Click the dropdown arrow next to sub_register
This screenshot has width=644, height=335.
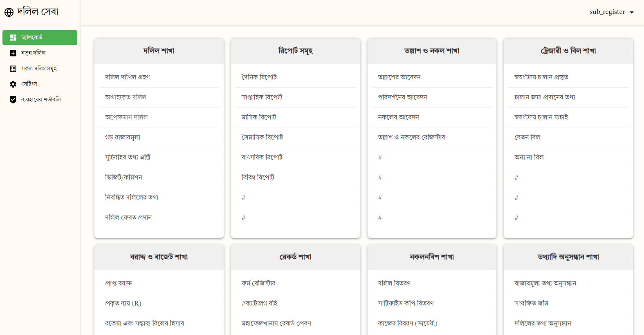click(632, 12)
